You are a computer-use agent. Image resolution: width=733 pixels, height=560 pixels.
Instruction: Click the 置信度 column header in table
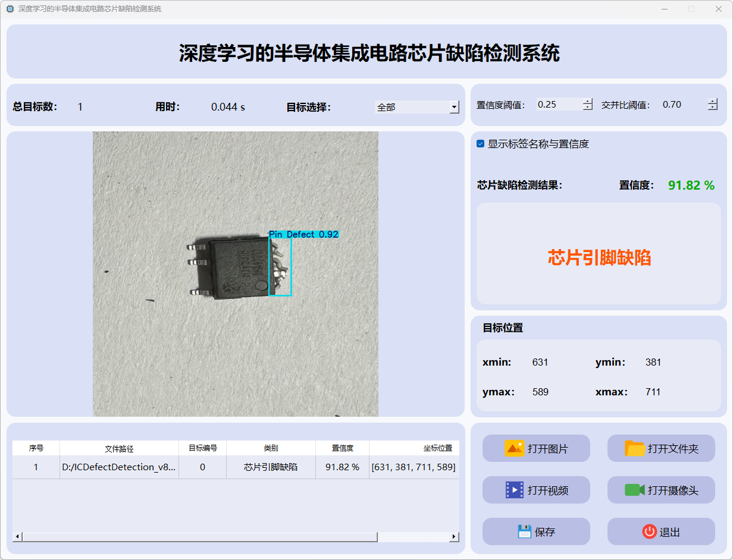coord(342,448)
